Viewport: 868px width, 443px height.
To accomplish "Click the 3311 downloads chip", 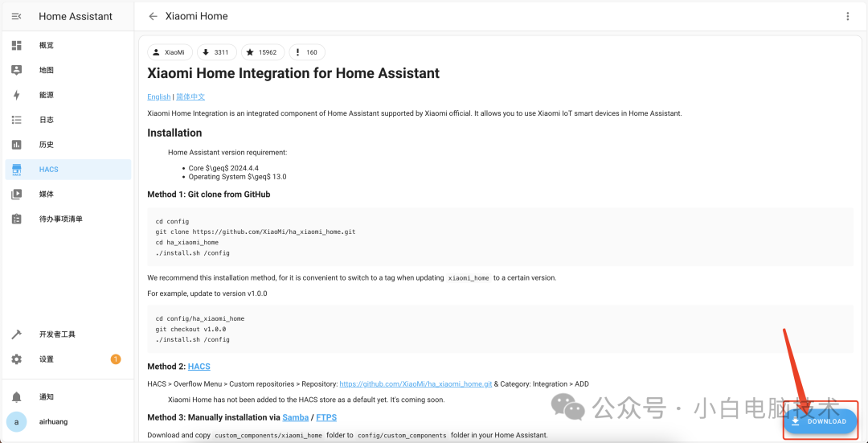I will pyautogui.click(x=216, y=52).
